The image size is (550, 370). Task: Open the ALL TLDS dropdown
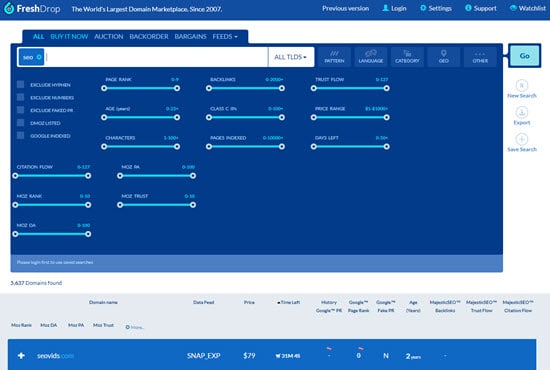291,57
